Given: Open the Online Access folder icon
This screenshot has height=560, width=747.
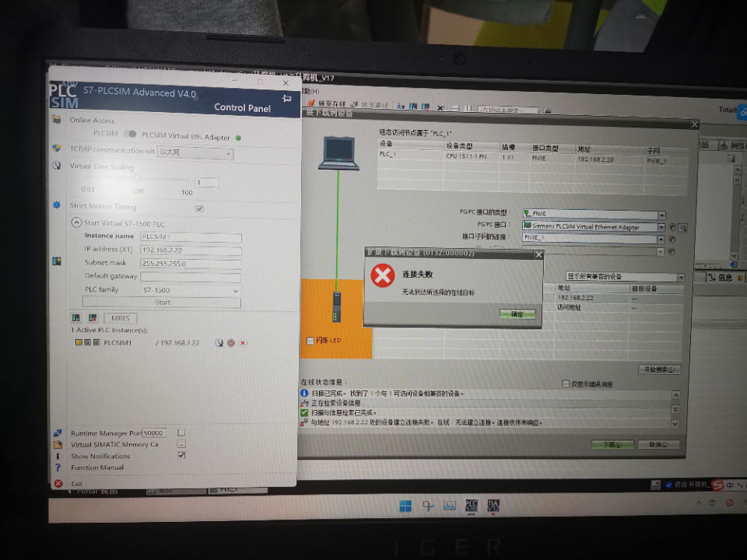Looking at the screenshot, I should [57, 119].
